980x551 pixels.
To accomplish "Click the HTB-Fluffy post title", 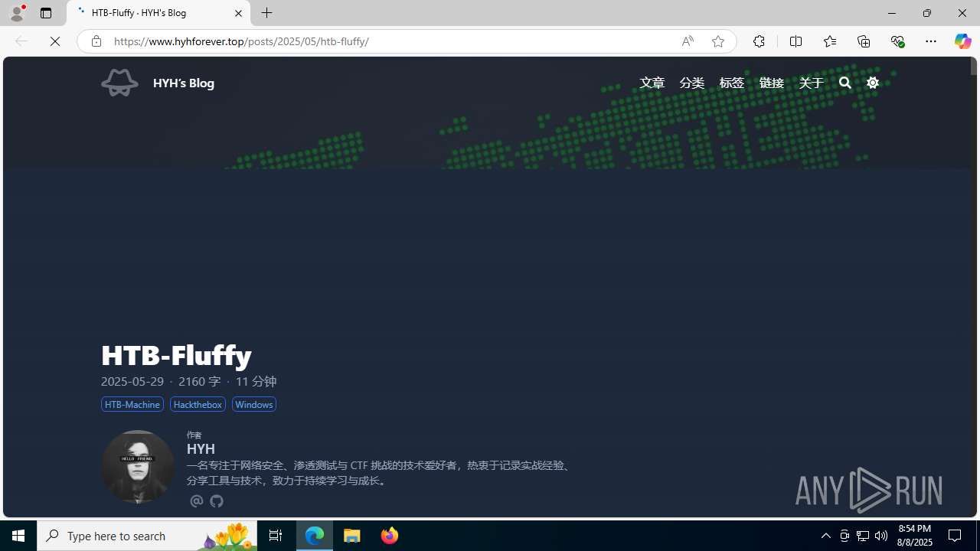I will pyautogui.click(x=176, y=355).
